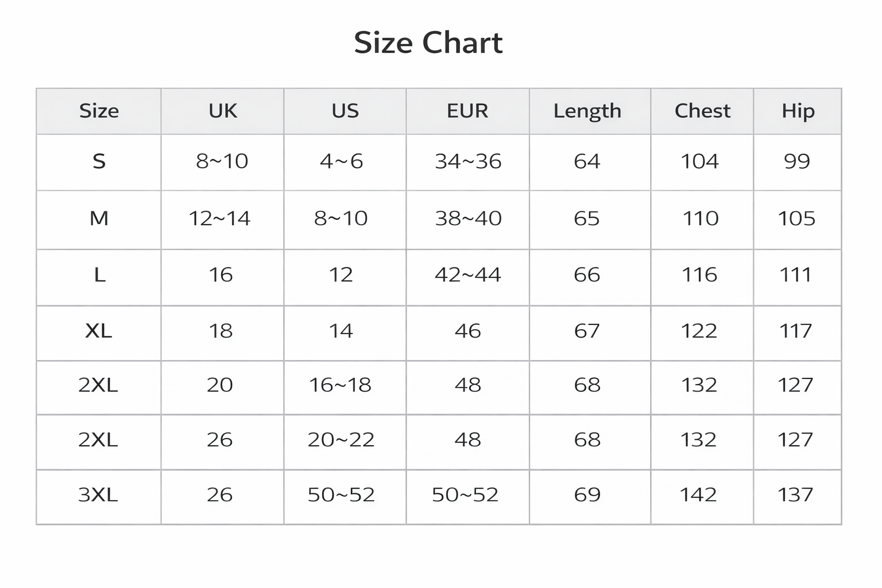This screenshot has width=882, height=588.
Task: Click the UK column header
Action: point(223,111)
